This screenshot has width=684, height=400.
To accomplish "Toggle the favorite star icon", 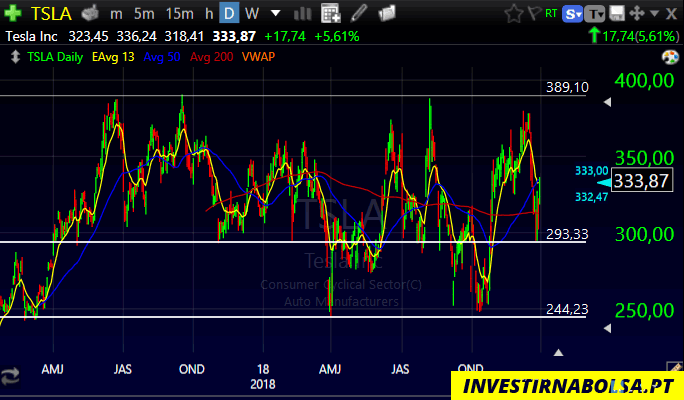I will click(514, 14).
